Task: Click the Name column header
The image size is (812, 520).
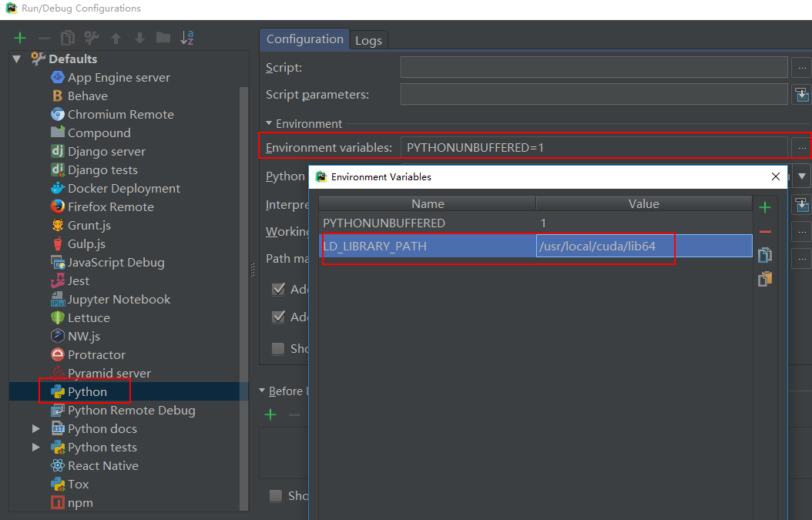Action: (428, 203)
